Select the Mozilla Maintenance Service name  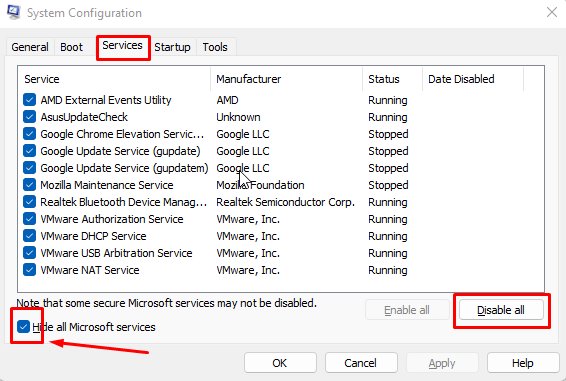pos(107,185)
